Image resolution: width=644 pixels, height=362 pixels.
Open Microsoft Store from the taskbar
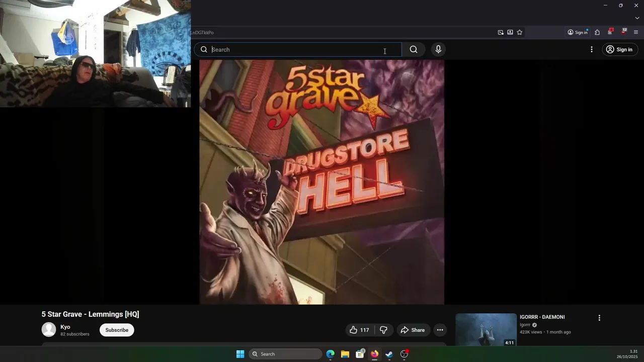360,354
